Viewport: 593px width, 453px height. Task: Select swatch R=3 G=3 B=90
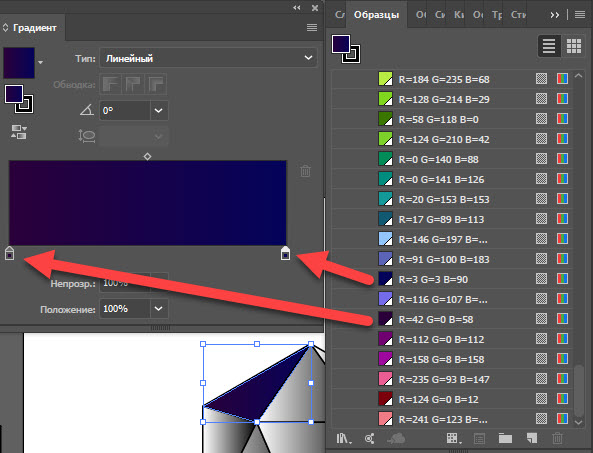point(452,279)
